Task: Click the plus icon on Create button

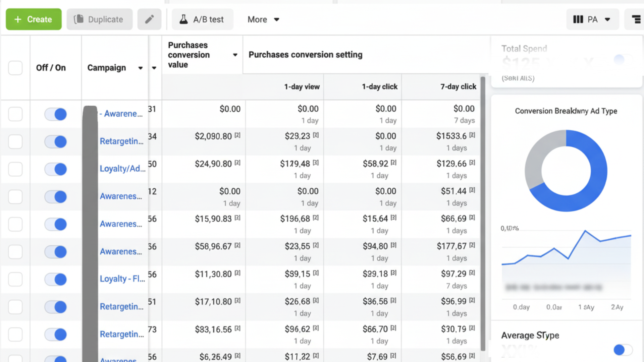Action: click(x=18, y=19)
